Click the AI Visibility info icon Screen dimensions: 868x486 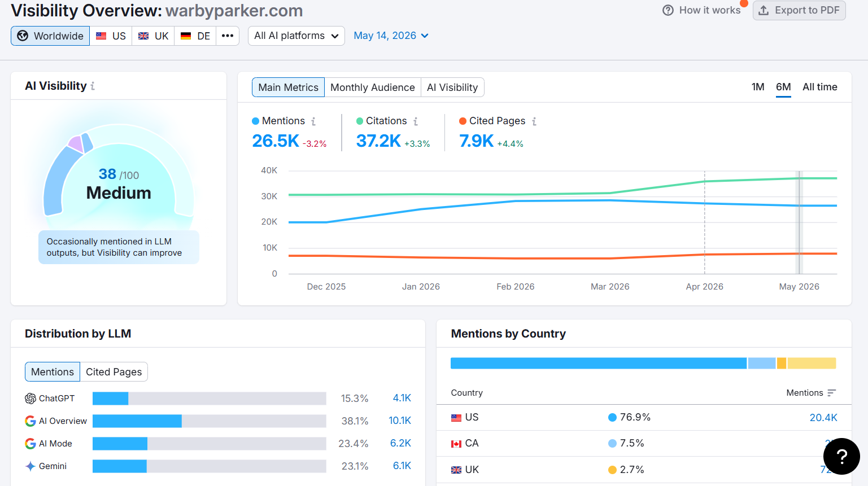coord(93,86)
